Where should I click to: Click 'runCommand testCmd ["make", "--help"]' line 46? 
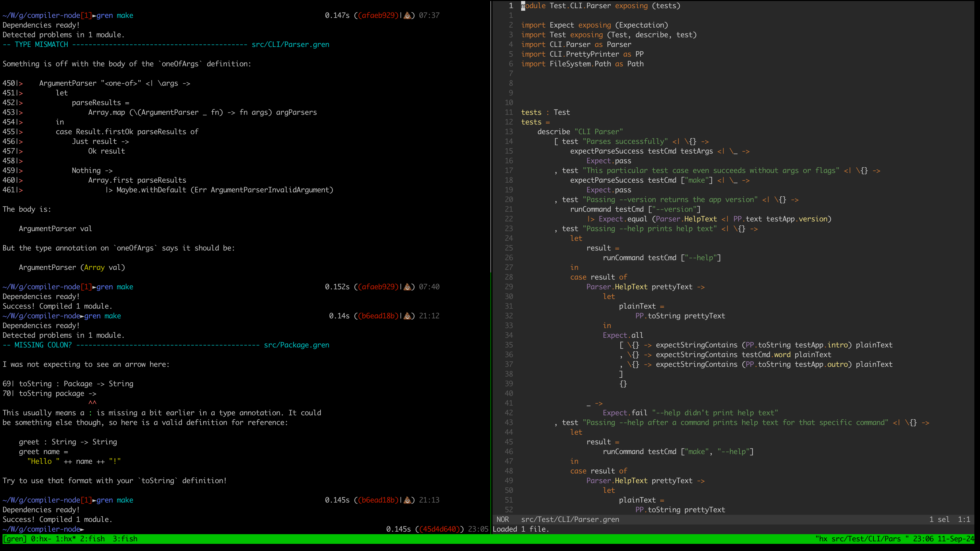678,452
